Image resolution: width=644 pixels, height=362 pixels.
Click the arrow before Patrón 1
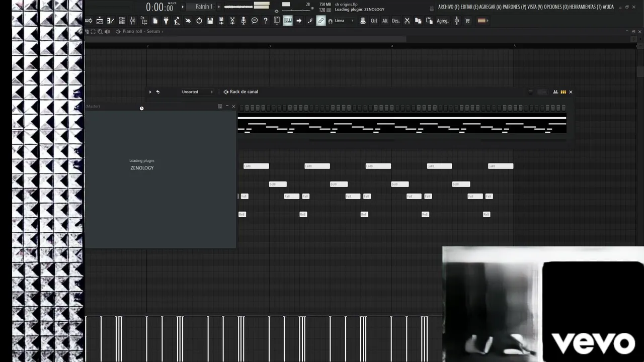(x=183, y=7)
